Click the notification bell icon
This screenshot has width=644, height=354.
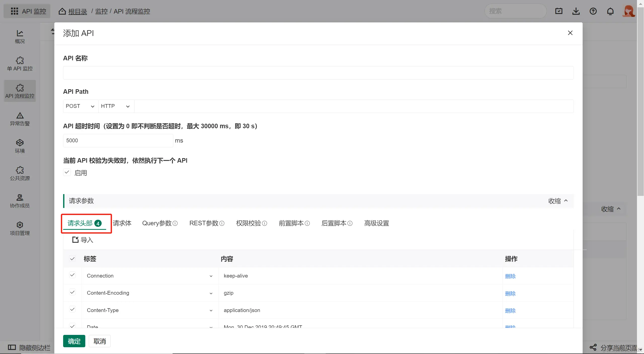[610, 11]
